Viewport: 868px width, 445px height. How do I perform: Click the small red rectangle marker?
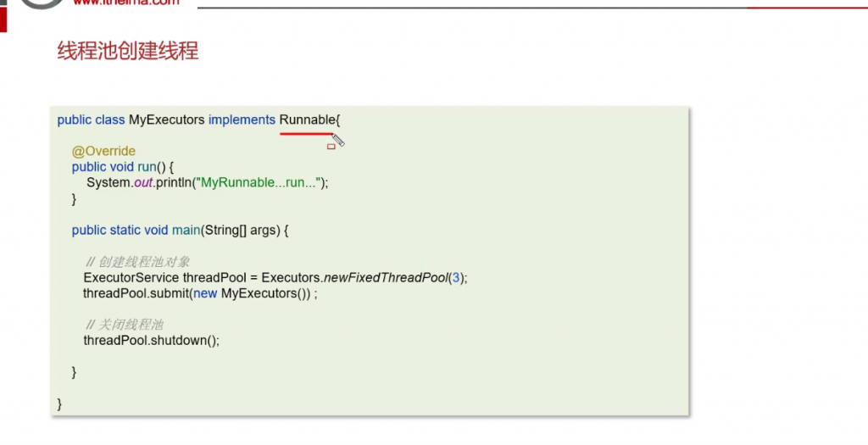point(331,147)
